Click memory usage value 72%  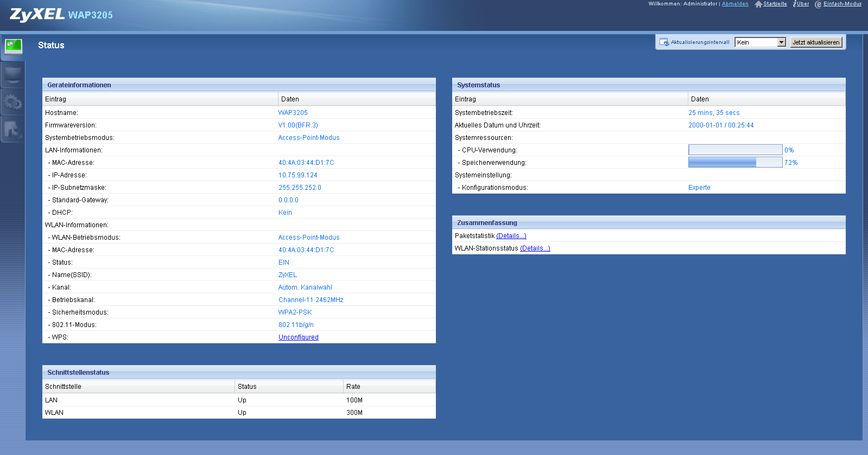791,163
